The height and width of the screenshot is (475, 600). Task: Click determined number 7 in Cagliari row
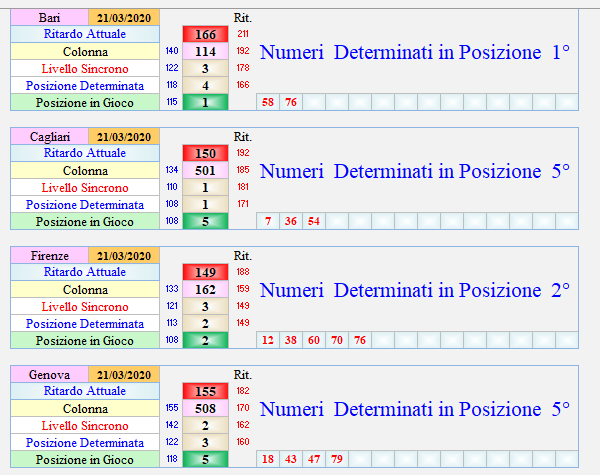(x=268, y=221)
